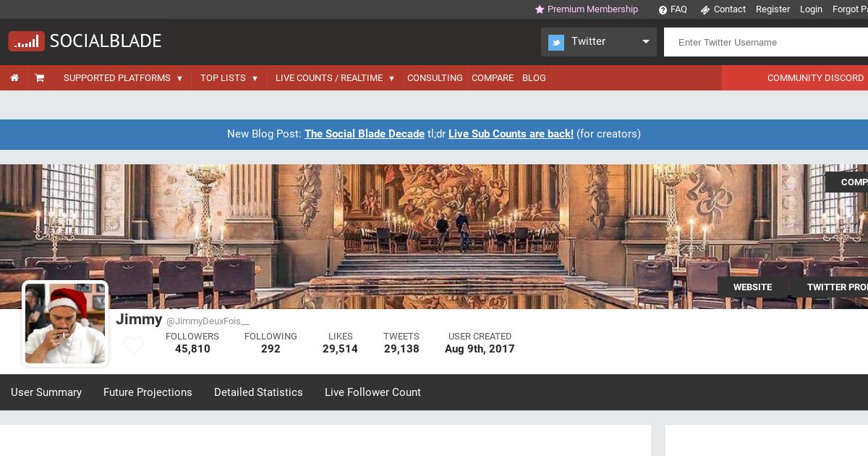
Task: Open Jimmy's profile avatar picture
Action: tap(65, 324)
